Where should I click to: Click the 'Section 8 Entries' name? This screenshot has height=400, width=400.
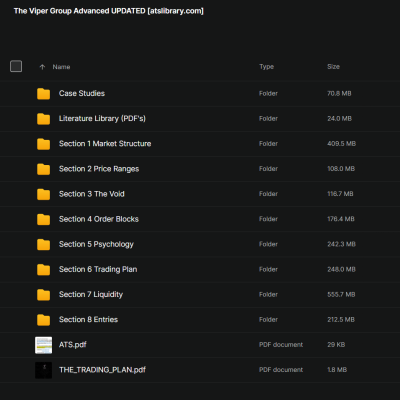coord(88,320)
